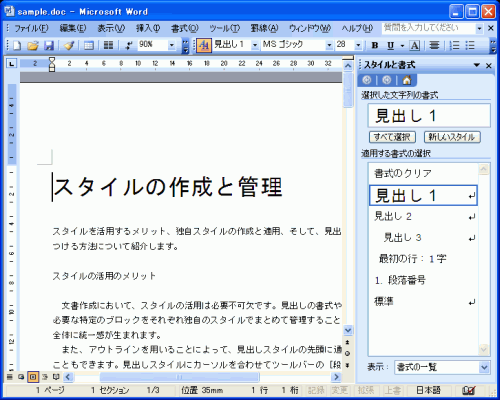Open the ファイル(F) menu
The width and height of the screenshot is (500, 400).
[x=31, y=29]
